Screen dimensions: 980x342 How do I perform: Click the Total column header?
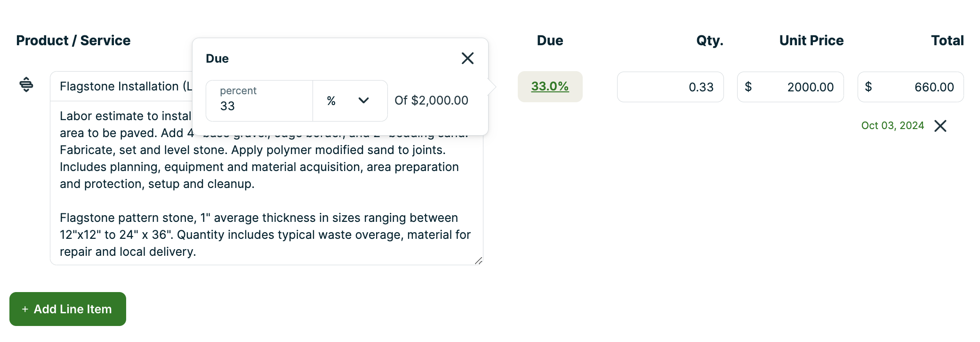pos(947,41)
